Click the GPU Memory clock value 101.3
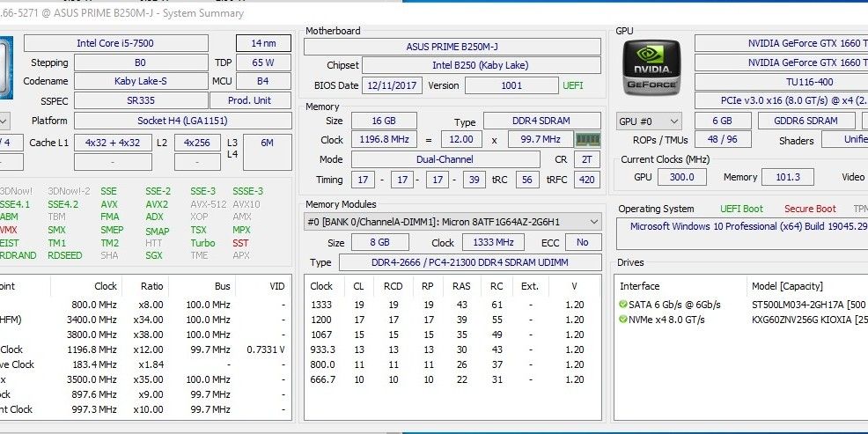Screen dimensions: 868x434 [x=788, y=177]
